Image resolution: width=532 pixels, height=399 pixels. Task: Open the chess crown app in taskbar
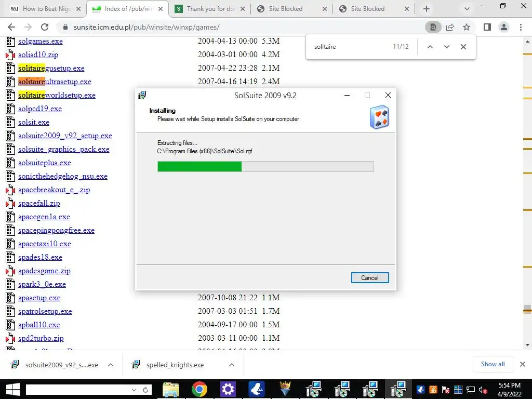(285, 390)
